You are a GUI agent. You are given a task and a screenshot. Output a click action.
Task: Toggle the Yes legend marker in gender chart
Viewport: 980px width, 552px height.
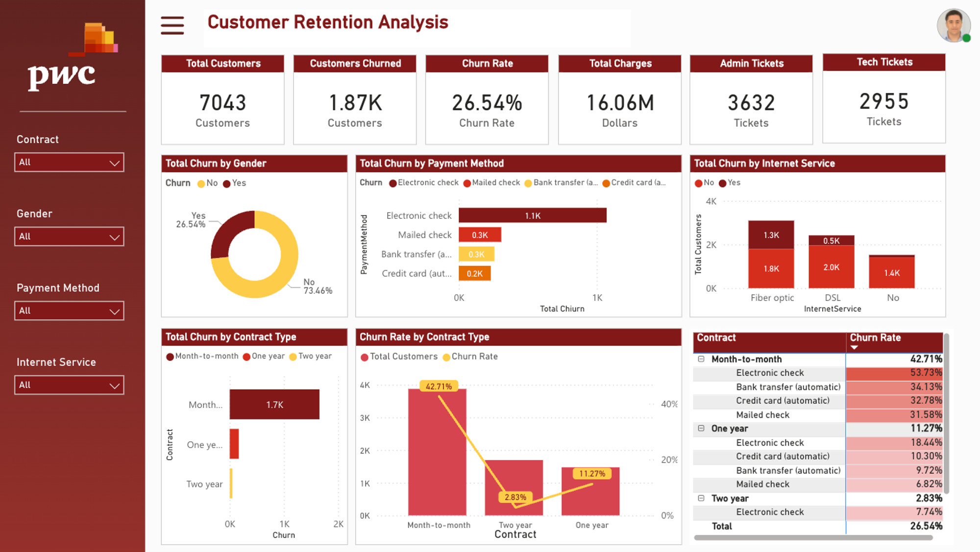(226, 184)
